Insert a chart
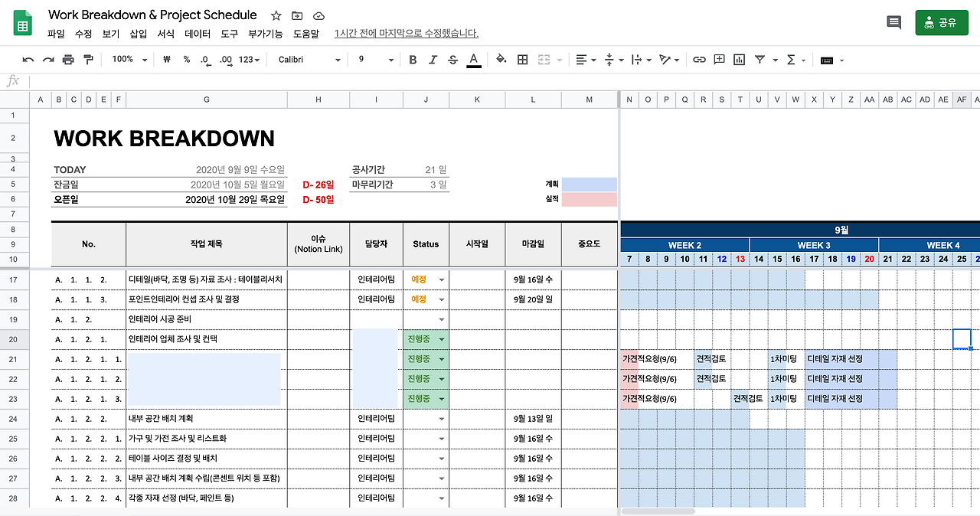 click(x=738, y=59)
